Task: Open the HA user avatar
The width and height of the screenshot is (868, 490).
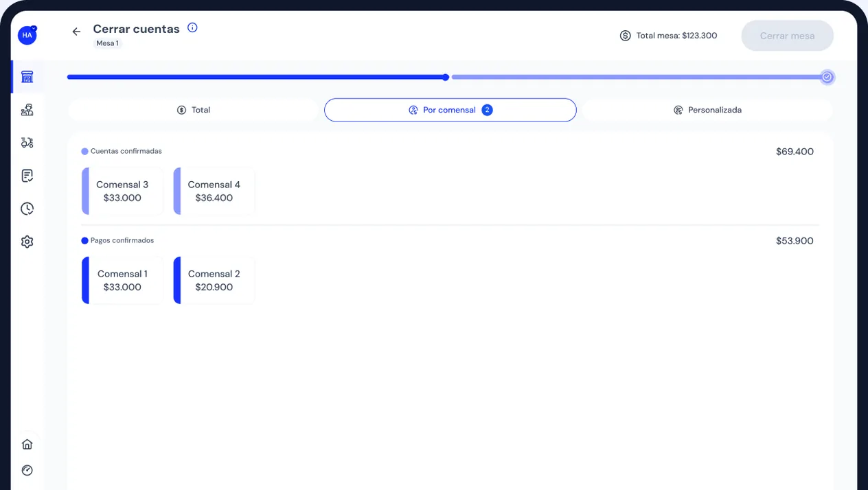Action: pos(27,35)
